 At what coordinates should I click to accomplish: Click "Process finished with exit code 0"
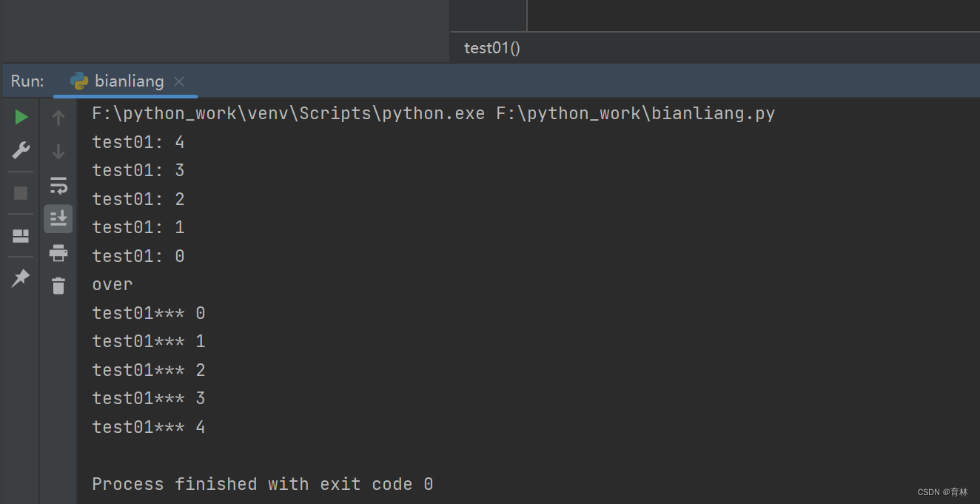pos(263,484)
